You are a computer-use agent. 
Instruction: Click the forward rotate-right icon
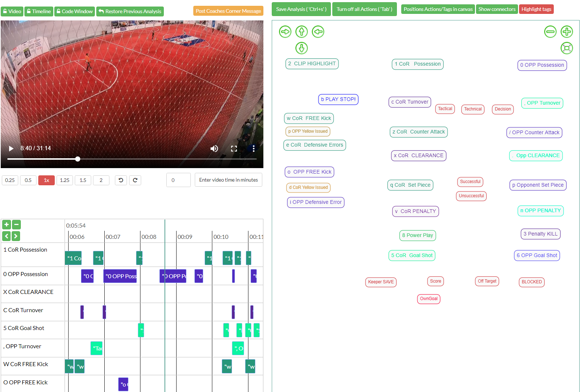tap(135, 180)
